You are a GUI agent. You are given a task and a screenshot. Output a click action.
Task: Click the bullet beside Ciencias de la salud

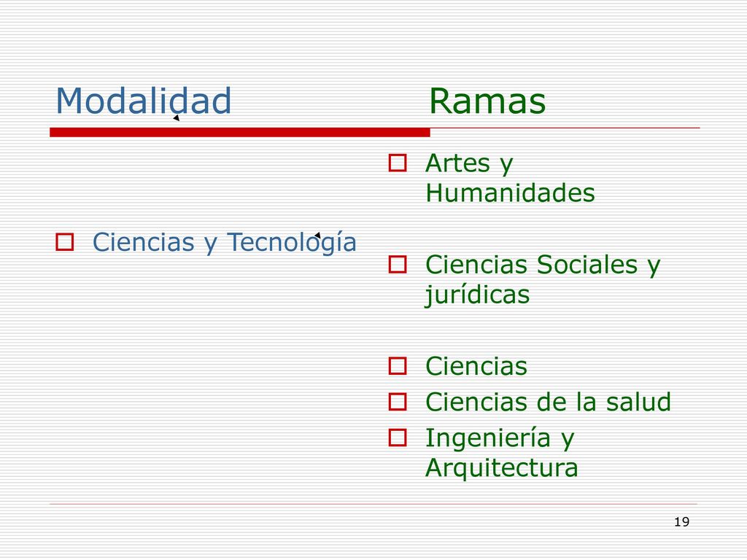[x=398, y=402]
